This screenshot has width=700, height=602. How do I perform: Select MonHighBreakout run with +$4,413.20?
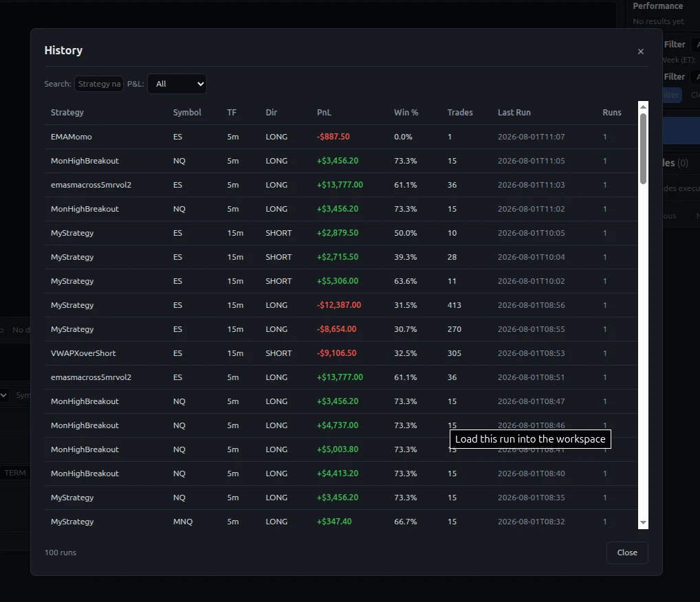tap(341, 473)
